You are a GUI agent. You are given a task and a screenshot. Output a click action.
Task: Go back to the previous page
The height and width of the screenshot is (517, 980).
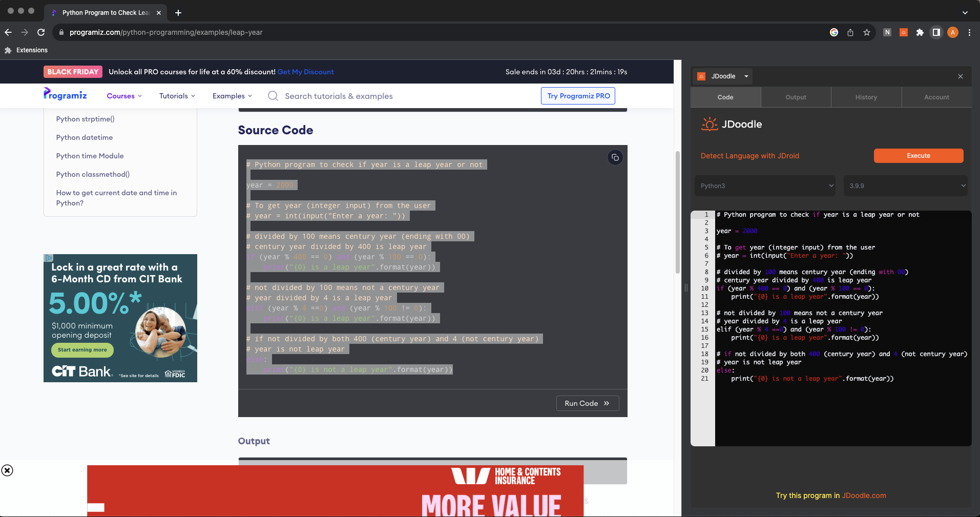[8, 32]
